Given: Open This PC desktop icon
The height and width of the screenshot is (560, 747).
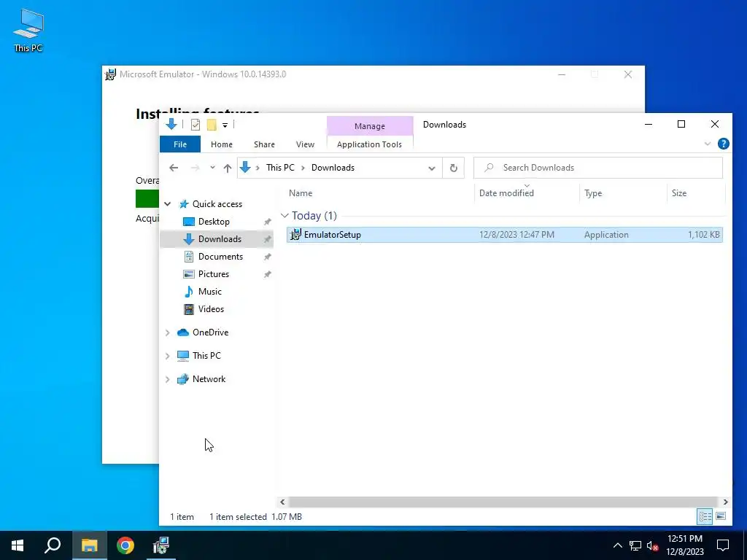Looking at the screenshot, I should 28,30.
